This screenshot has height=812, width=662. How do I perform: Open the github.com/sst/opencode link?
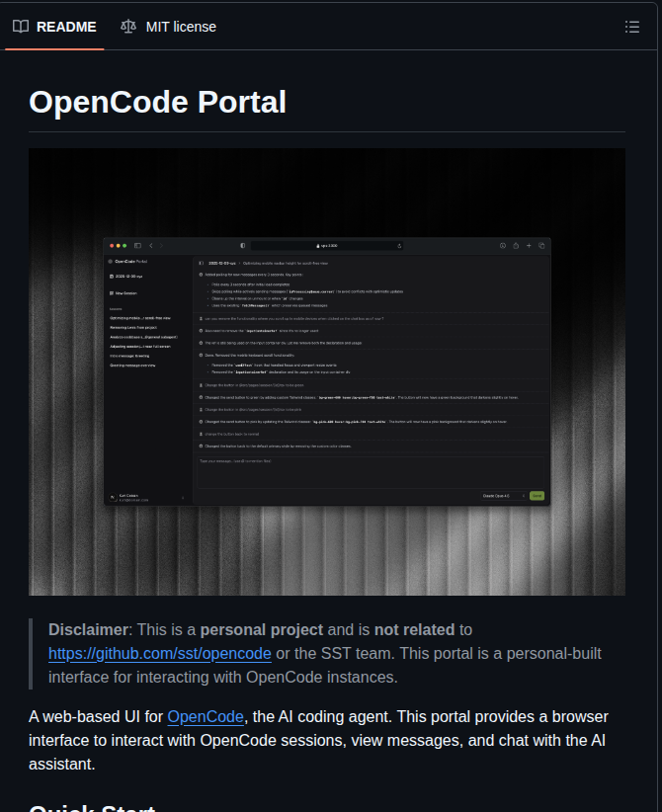tap(159, 654)
